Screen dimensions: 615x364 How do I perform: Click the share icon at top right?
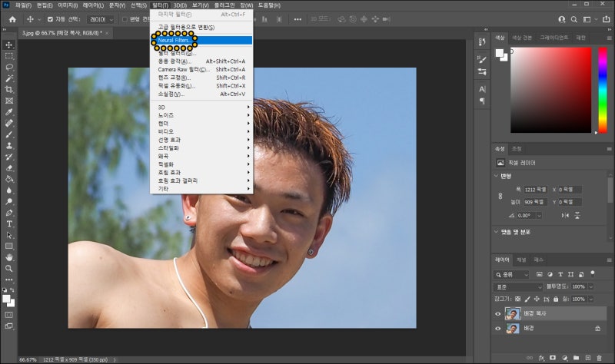pos(606,19)
